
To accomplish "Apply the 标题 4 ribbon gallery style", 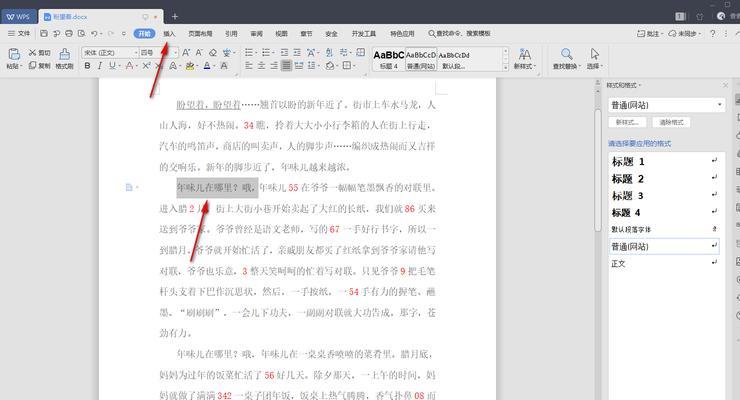I will click(389, 59).
